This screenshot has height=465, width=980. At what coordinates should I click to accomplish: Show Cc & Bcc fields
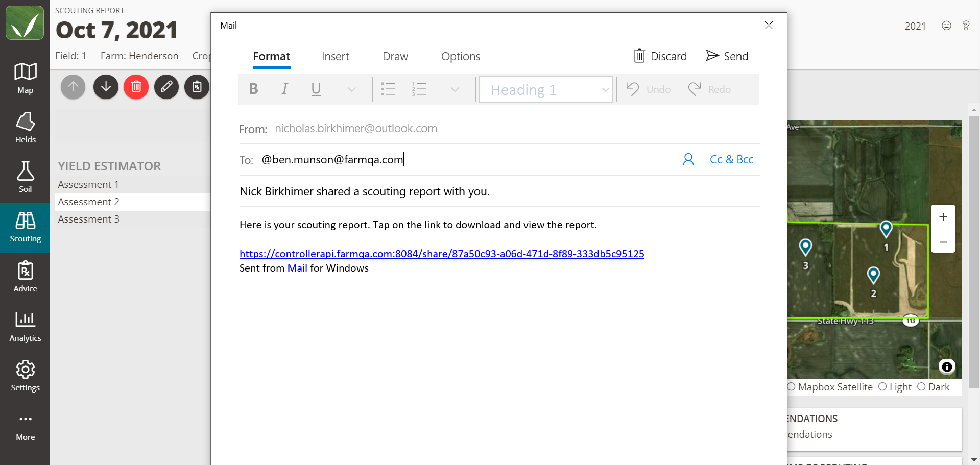[731, 160]
